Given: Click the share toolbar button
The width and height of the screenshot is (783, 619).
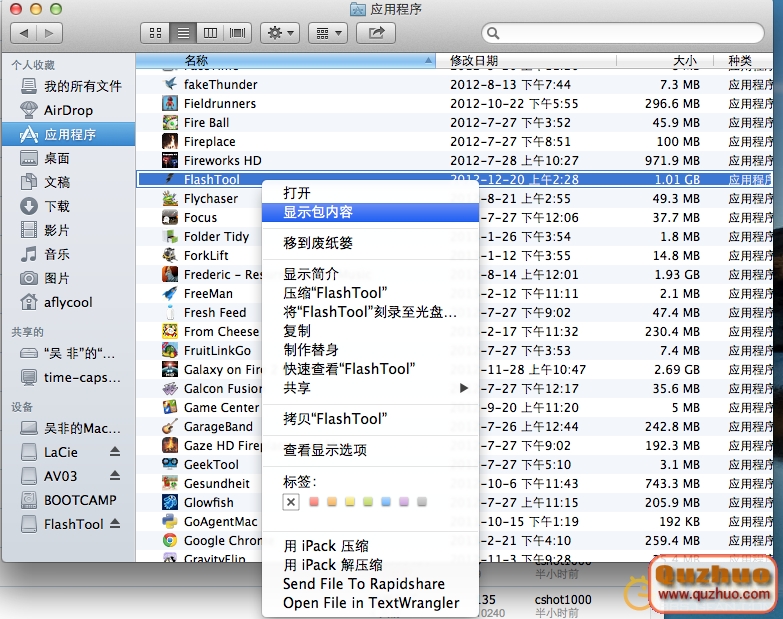Looking at the screenshot, I should click(376, 33).
